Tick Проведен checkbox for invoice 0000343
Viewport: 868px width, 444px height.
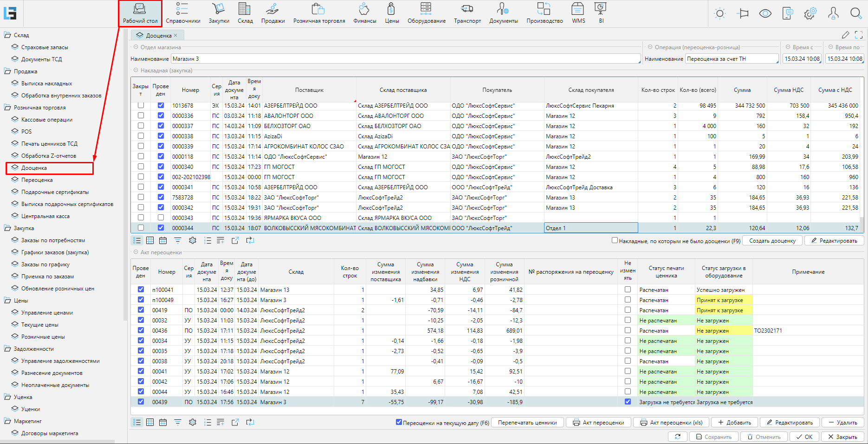(161, 218)
